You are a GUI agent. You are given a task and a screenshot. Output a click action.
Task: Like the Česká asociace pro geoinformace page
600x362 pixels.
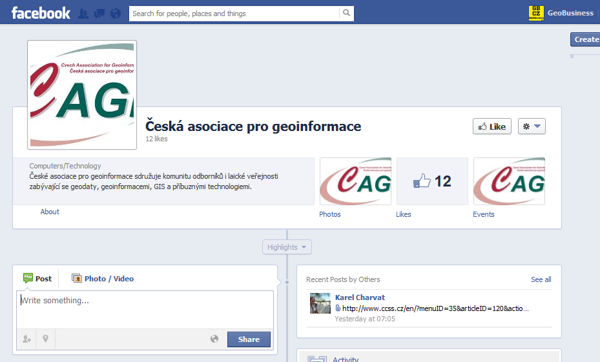(x=492, y=127)
